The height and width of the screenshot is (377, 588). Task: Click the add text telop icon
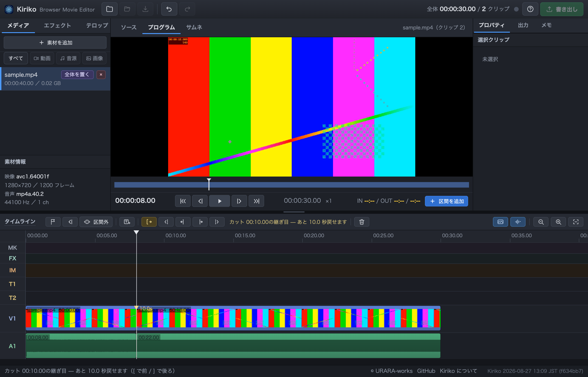(x=127, y=222)
